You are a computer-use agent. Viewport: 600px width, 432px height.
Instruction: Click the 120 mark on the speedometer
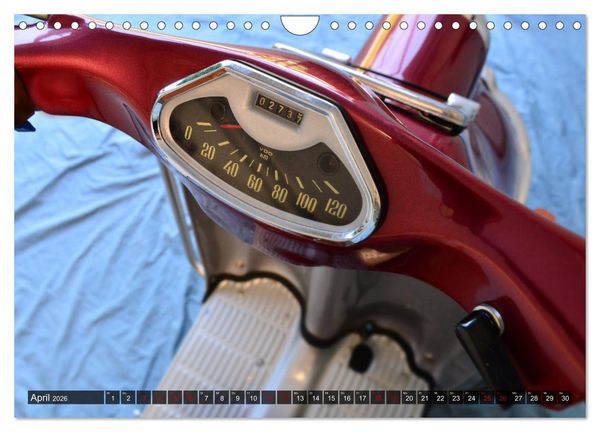(336, 209)
